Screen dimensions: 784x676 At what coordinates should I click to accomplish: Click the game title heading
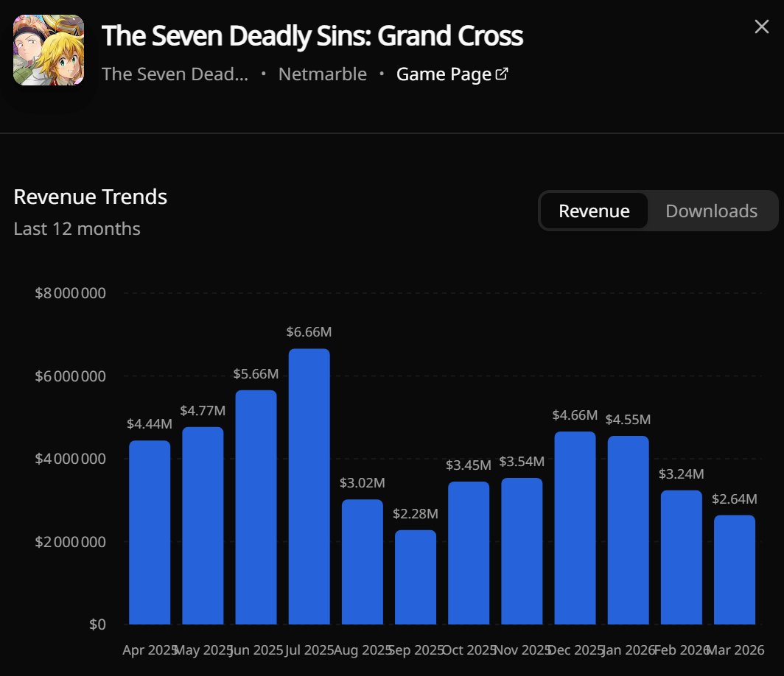click(312, 35)
